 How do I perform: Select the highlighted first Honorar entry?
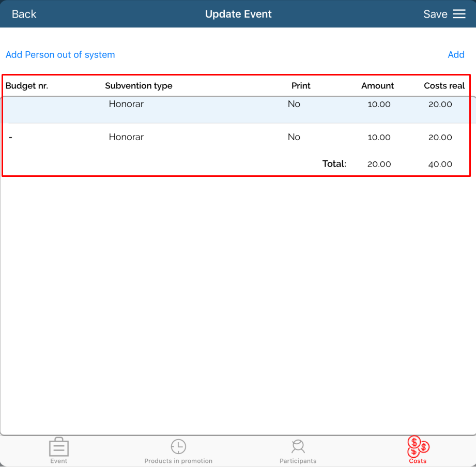[x=126, y=104]
